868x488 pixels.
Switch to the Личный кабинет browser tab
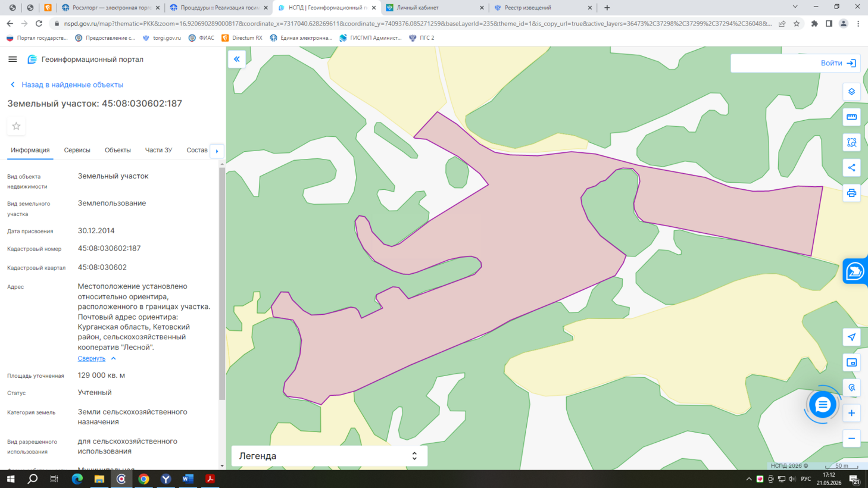click(x=435, y=8)
